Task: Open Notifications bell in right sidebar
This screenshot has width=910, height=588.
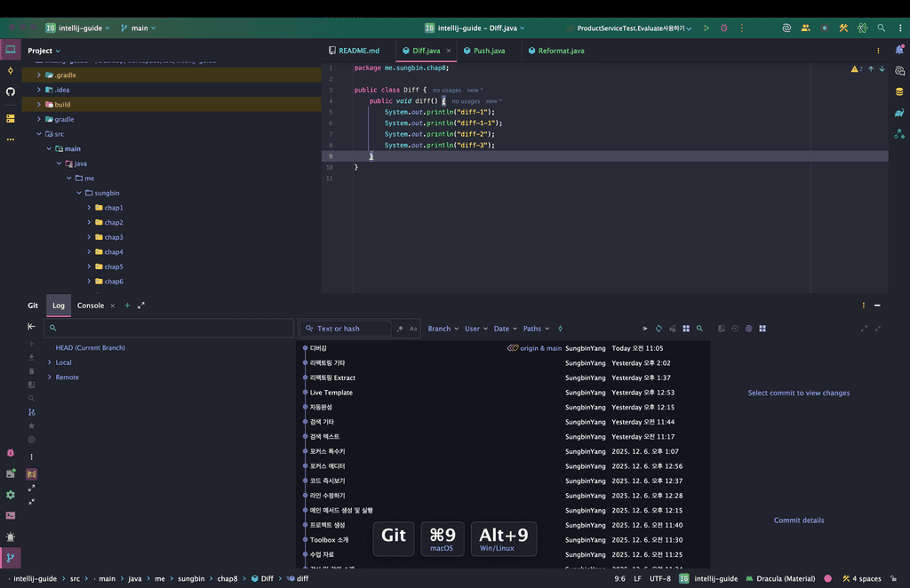Action: tap(899, 50)
